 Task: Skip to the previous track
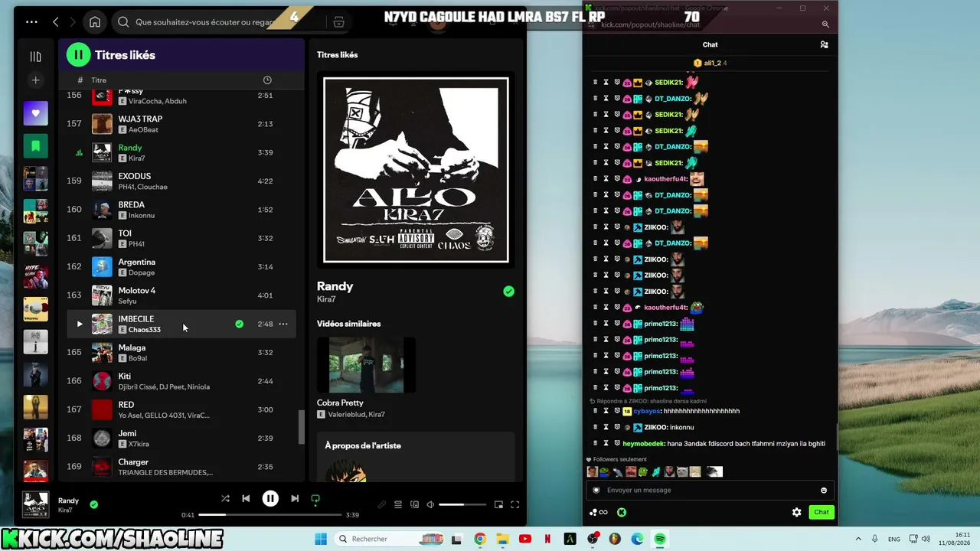click(246, 499)
